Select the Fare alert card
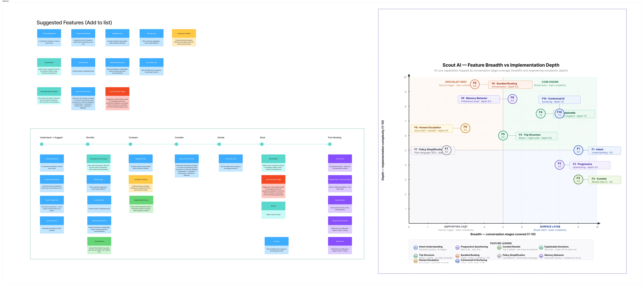 276,246
